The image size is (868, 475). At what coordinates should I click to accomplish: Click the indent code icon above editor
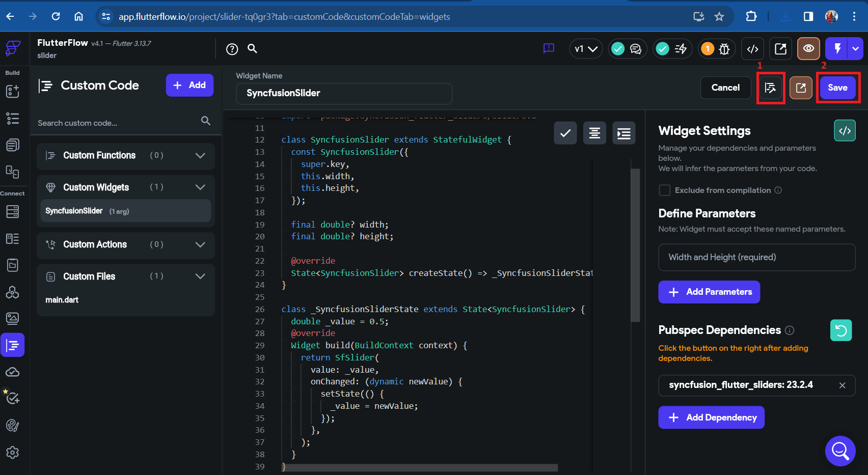[x=624, y=133]
